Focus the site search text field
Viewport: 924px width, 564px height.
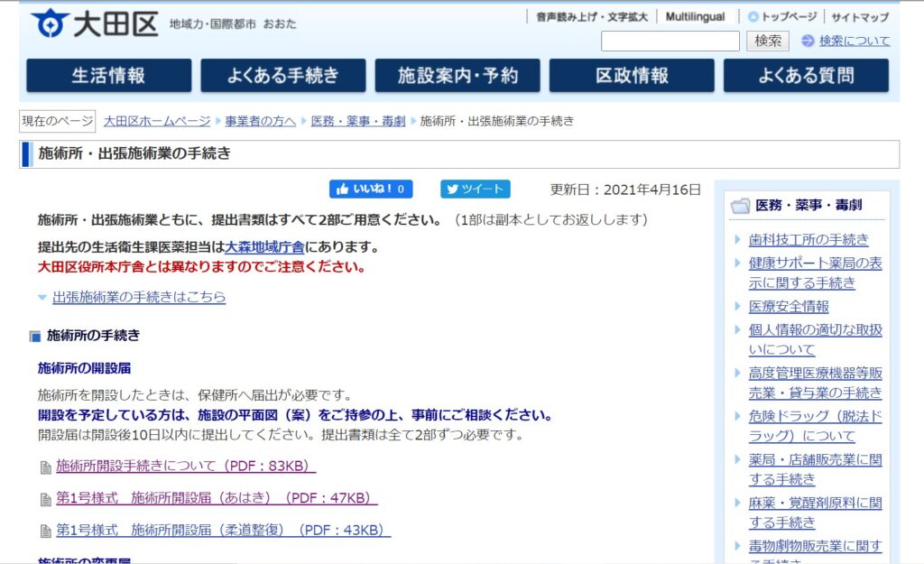tap(670, 41)
